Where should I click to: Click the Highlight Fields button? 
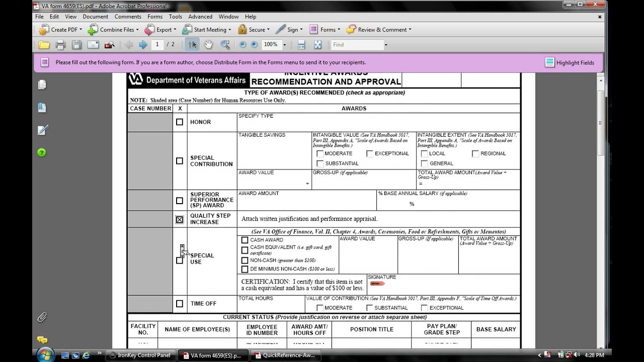click(x=570, y=63)
